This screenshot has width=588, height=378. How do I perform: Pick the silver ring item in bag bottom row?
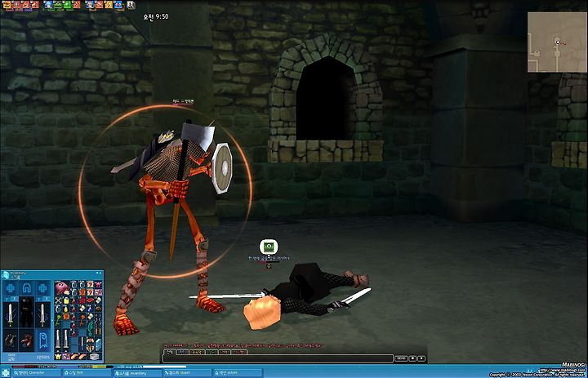(95, 357)
